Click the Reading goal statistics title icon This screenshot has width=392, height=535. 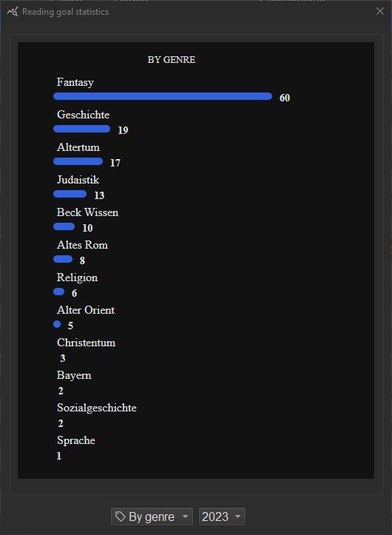pyautogui.click(x=13, y=12)
